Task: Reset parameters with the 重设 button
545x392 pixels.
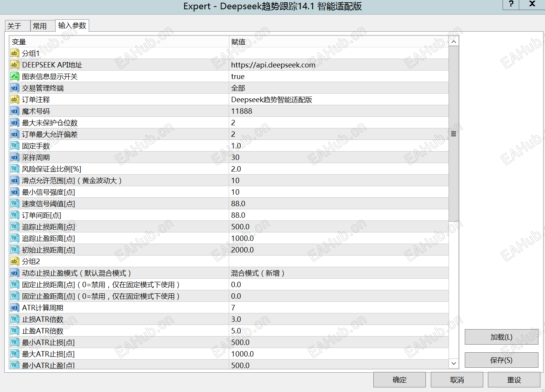Action: tap(514, 380)
